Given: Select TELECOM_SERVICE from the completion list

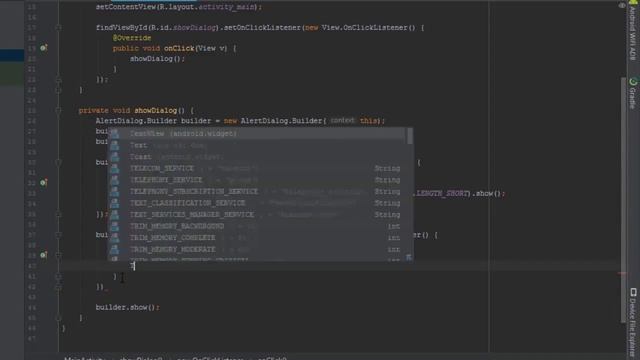Looking at the screenshot, I should click(x=257, y=168).
